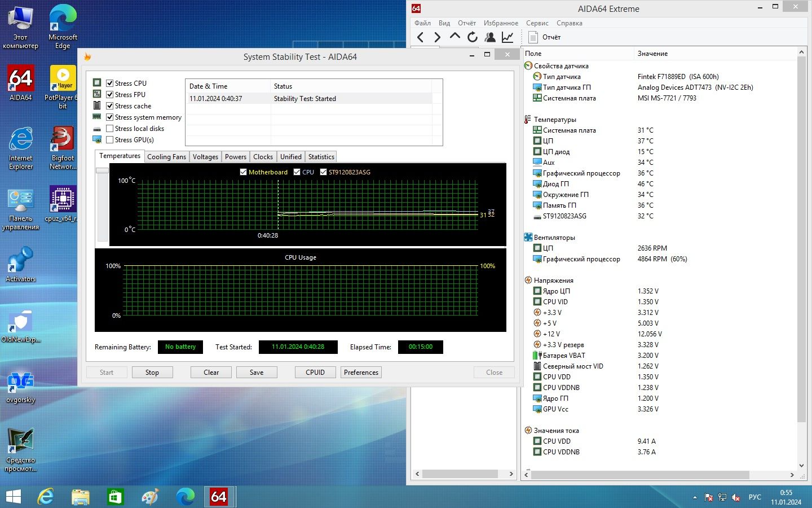Viewport: 812px width, 508px height.
Task: Uncheck Stress cache option
Action: coord(110,106)
